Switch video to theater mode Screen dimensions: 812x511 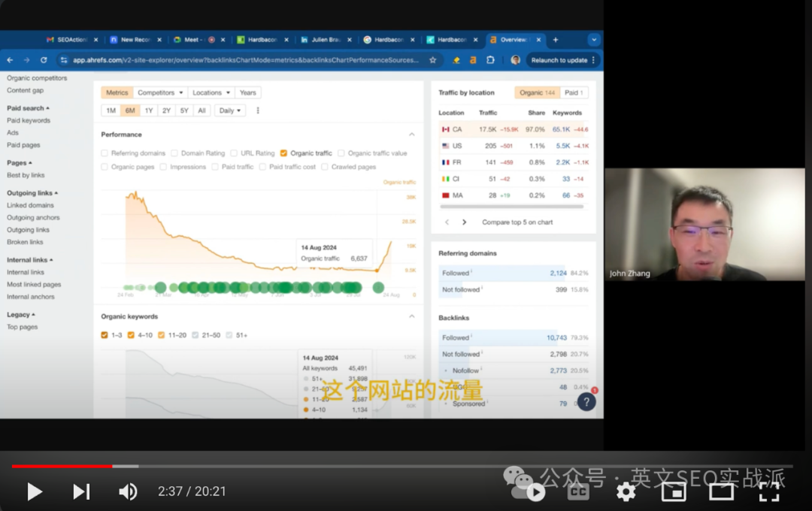[x=721, y=491]
